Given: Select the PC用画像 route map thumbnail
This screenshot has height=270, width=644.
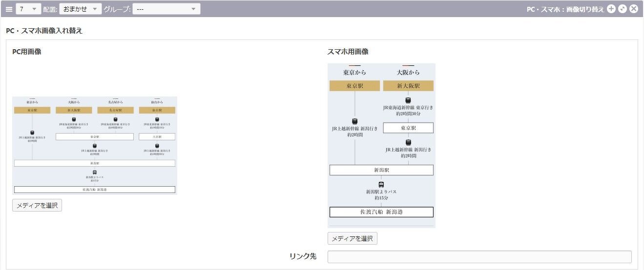Looking at the screenshot, I should (x=95, y=145).
